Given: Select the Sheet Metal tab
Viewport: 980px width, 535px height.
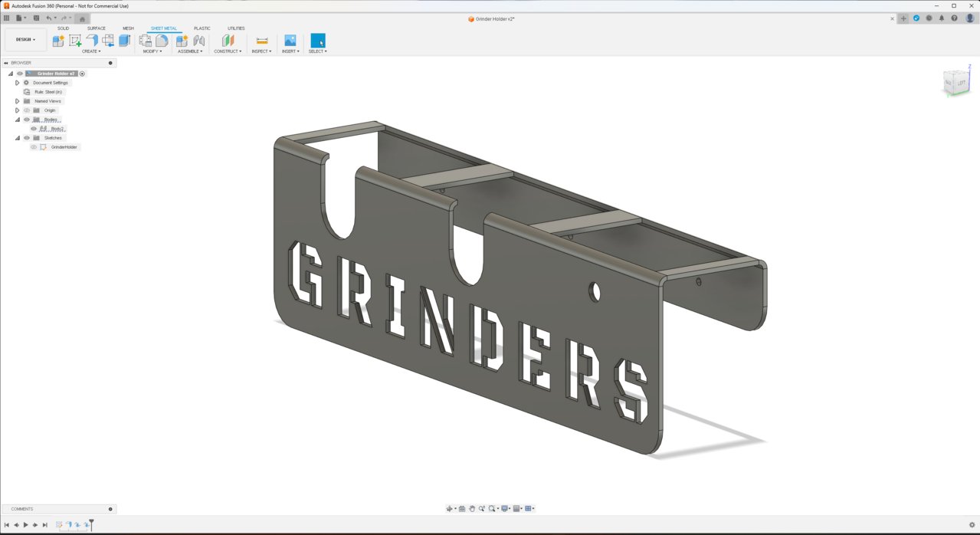Looking at the screenshot, I should (164, 28).
